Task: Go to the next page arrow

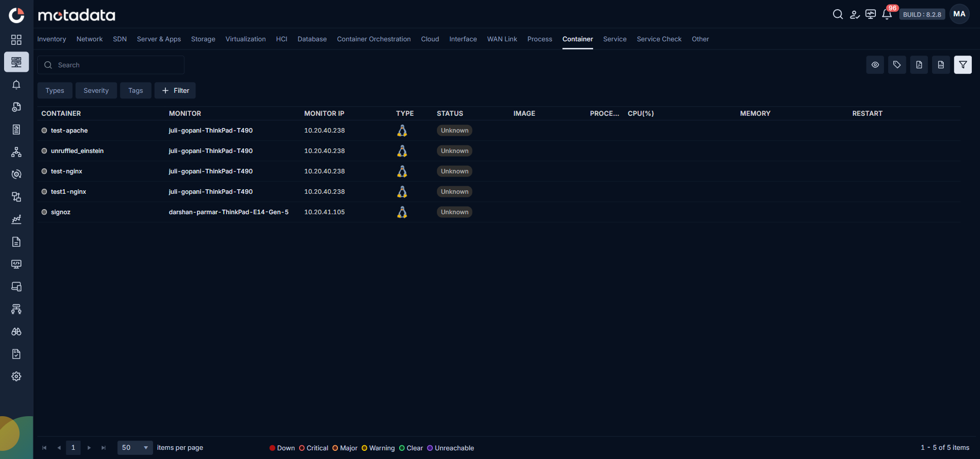Action: tap(89, 448)
